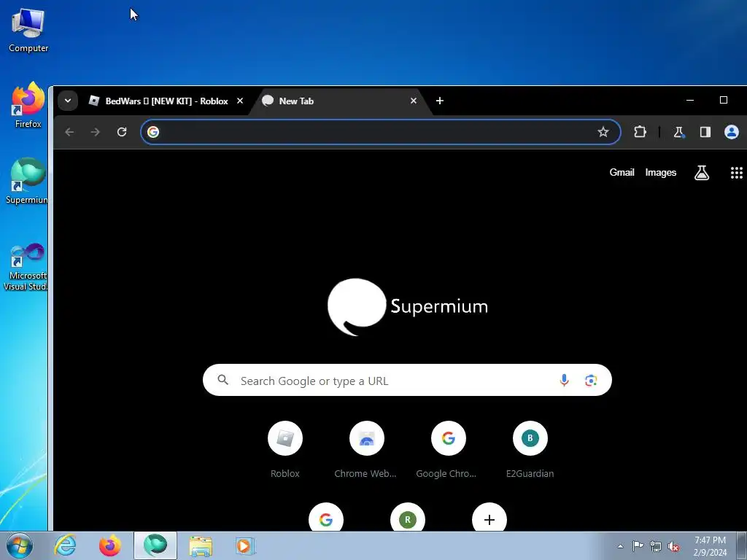This screenshot has height=560, width=747.
Task: Maximize the Supermium window
Action: tap(723, 100)
